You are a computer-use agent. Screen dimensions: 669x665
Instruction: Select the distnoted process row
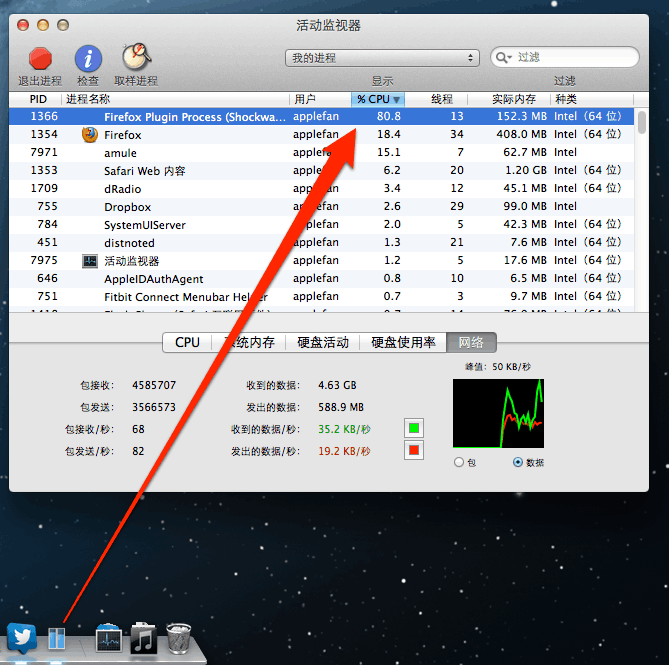click(x=322, y=242)
